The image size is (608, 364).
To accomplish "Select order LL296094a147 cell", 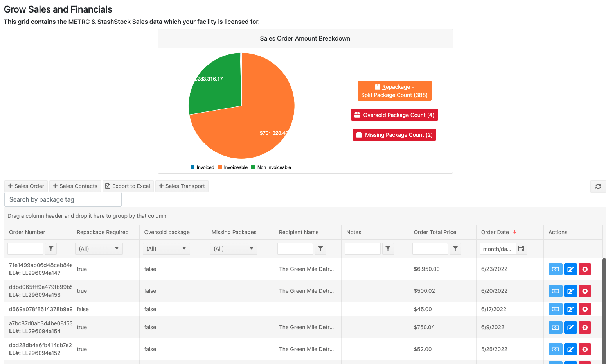I will [x=38, y=269].
